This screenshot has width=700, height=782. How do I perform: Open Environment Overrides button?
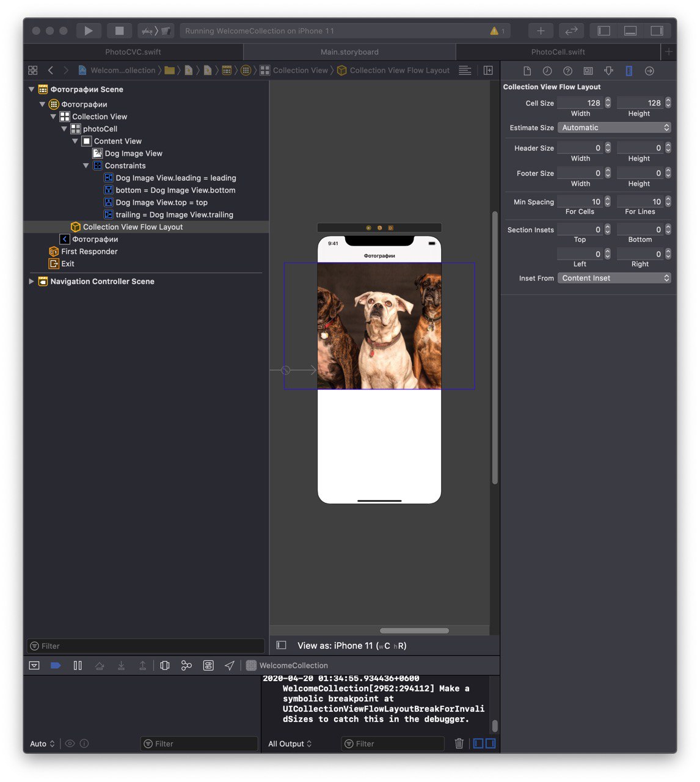click(x=208, y=665)
